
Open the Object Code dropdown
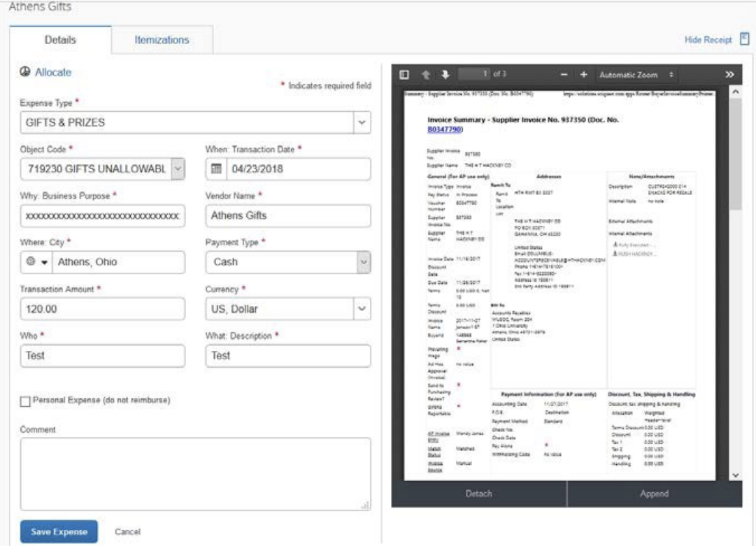178,168
